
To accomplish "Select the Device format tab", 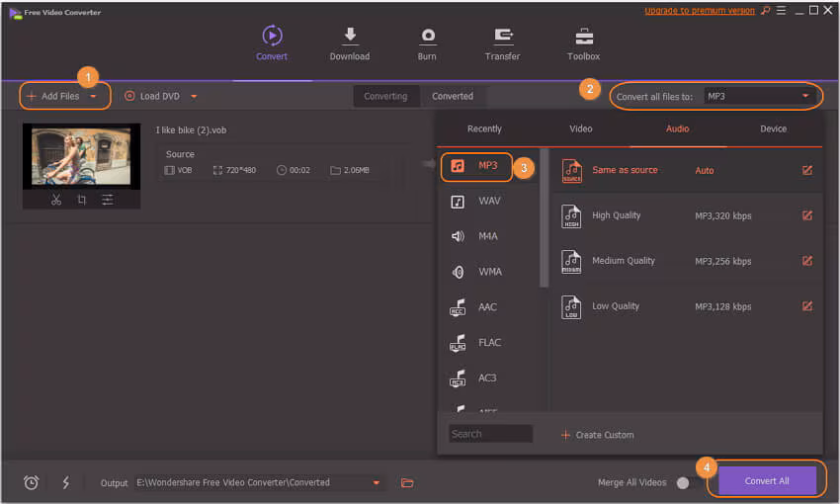I will tap(773, 128).
